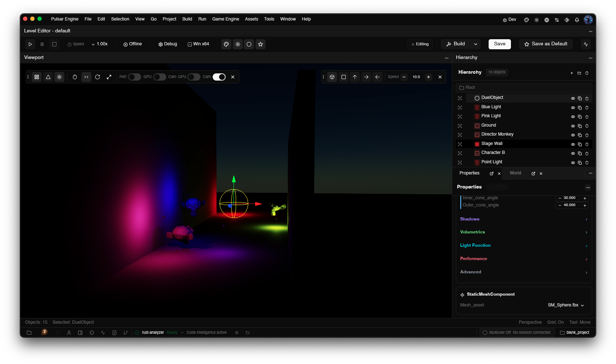Screen dimensions: 616x364
Task: Toggle the GPU switch
Action: tap(159, 77)
